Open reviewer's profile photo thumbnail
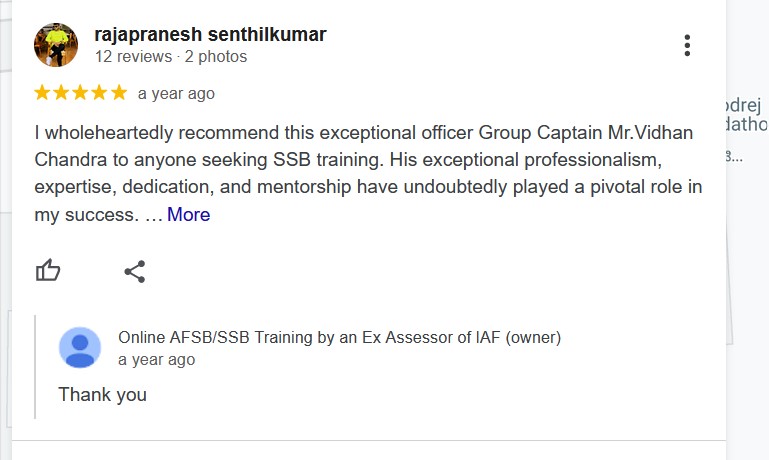 pos(56,45)
